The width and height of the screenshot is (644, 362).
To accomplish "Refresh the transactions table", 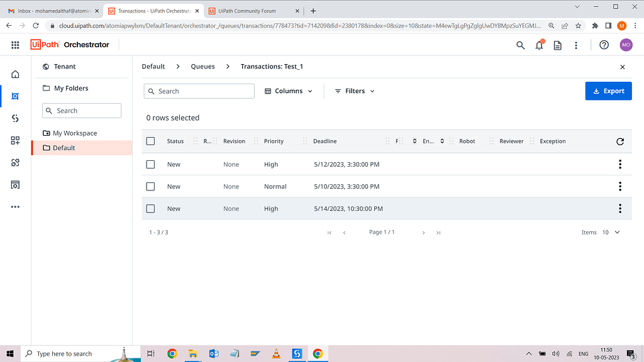I will tap(619, 141).
